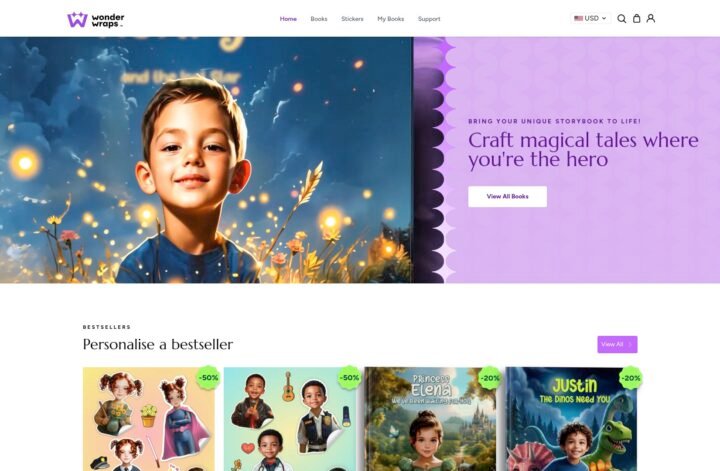Click -20% badge on Justin dinos book
This screenshot has width=720, height=471.
coord(630,378)
